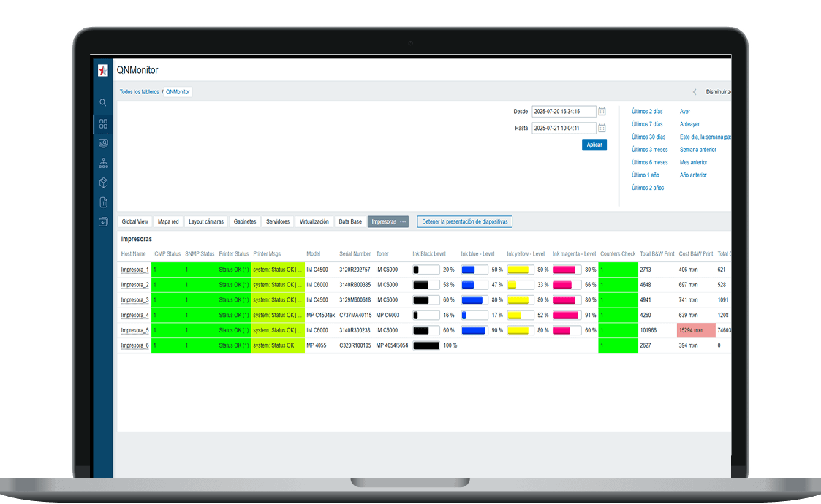The width and height of the screenshot is (821, 504).
Task: Open the Reports document icon in sidebar
Action: (103, 202)
